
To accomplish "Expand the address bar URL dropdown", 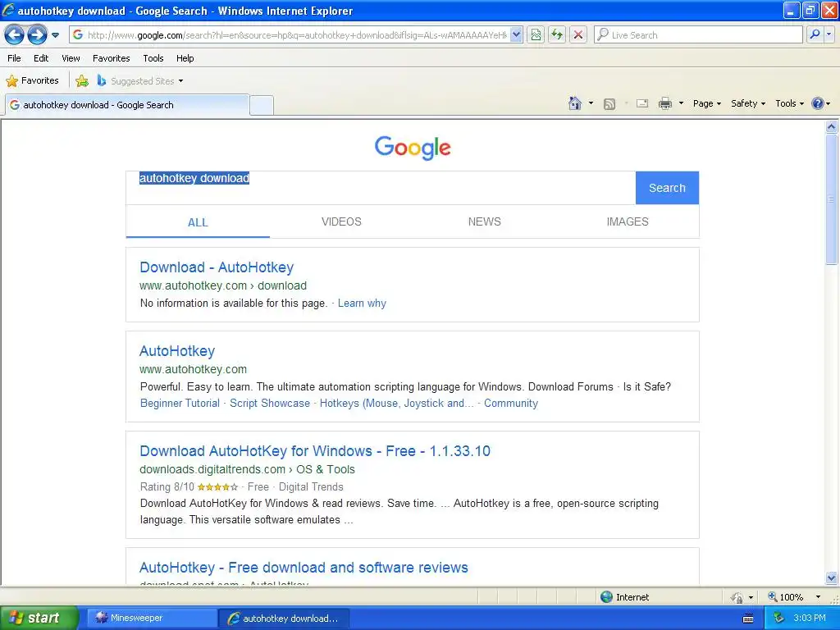I will pos(516,34).
